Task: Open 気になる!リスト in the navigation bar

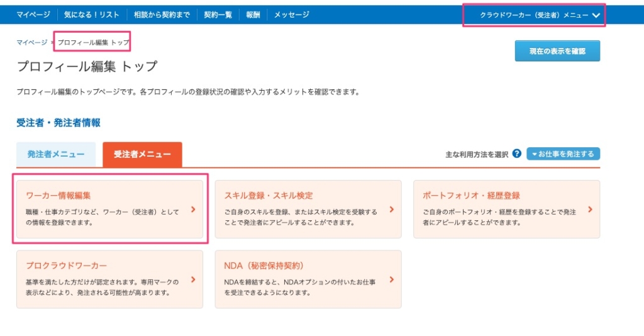Action: click(x=91, y=14)
